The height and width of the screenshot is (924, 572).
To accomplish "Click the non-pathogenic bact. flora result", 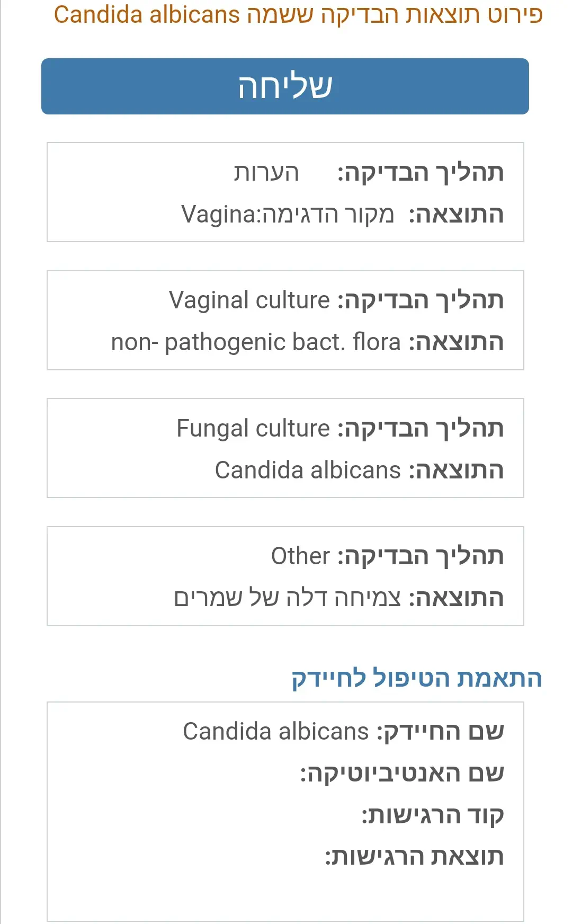I will (x=256, y=342).
